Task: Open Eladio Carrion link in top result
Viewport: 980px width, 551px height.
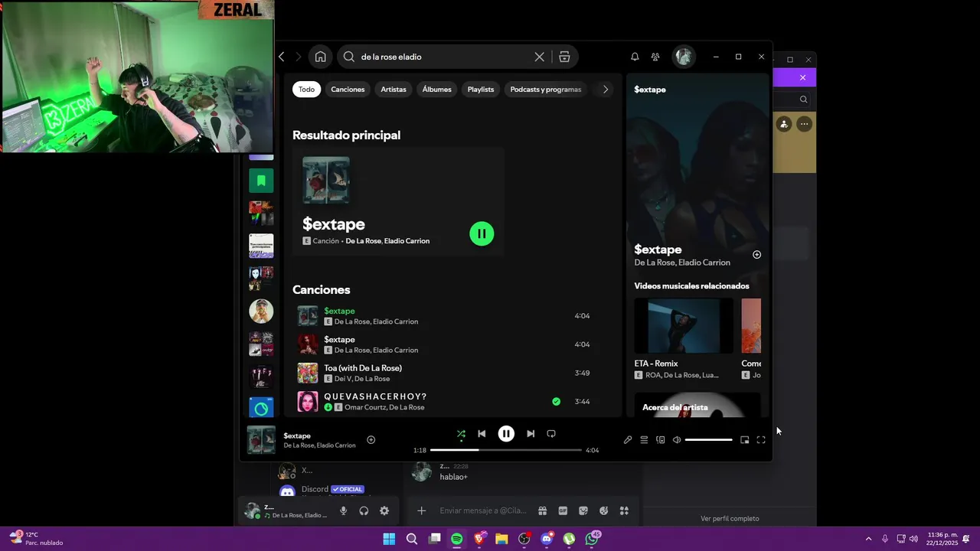Action: click(407, 241)
